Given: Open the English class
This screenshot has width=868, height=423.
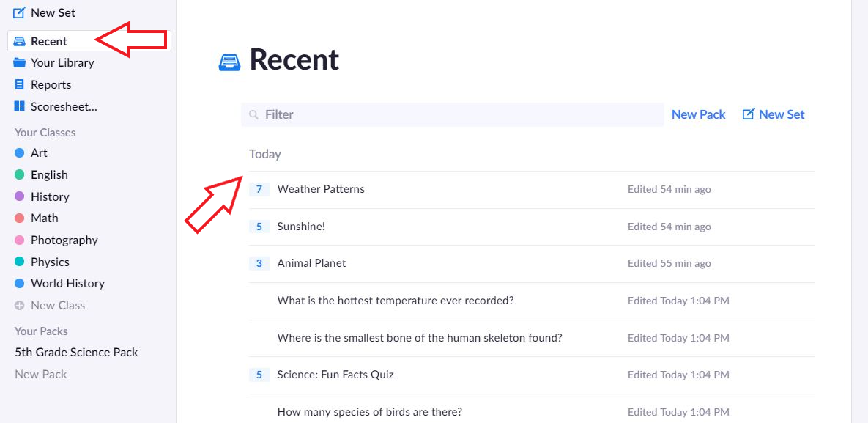Looking at the screenshot, I should coord(49,175).
